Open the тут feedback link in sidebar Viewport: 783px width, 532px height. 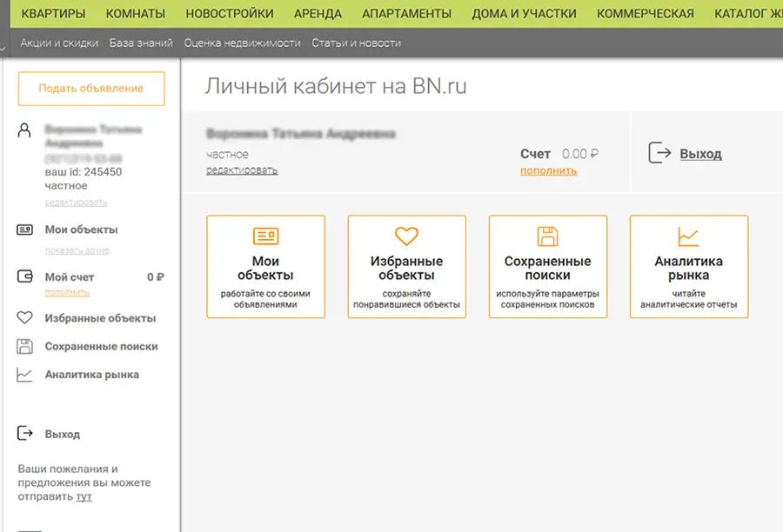click(84, 497)
